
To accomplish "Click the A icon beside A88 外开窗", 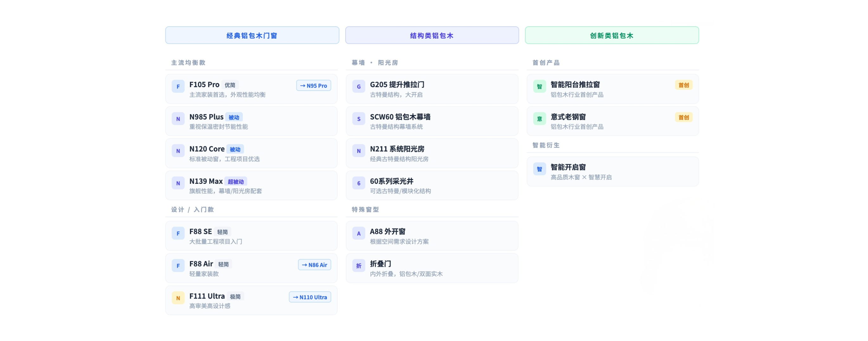I will coord(359,233).
